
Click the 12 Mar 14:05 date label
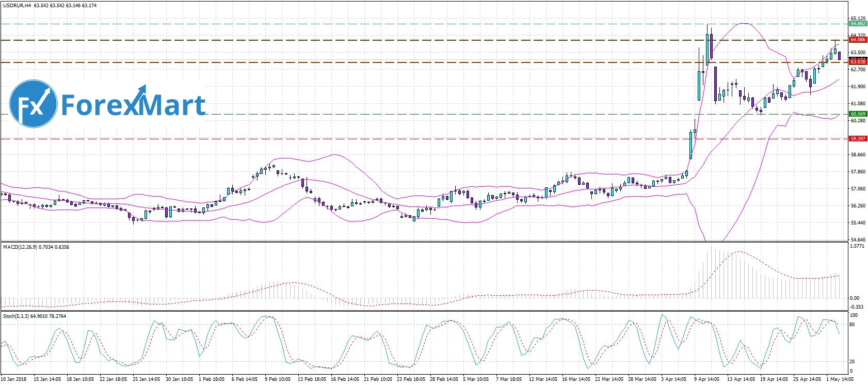(x=543, y=379)
